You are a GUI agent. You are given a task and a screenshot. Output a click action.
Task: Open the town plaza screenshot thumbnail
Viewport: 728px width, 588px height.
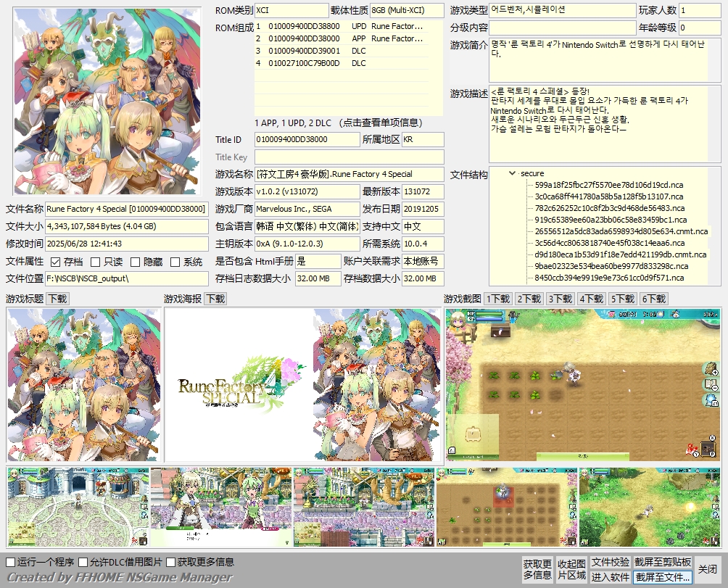pyautogui.click(x=78, y=507)
